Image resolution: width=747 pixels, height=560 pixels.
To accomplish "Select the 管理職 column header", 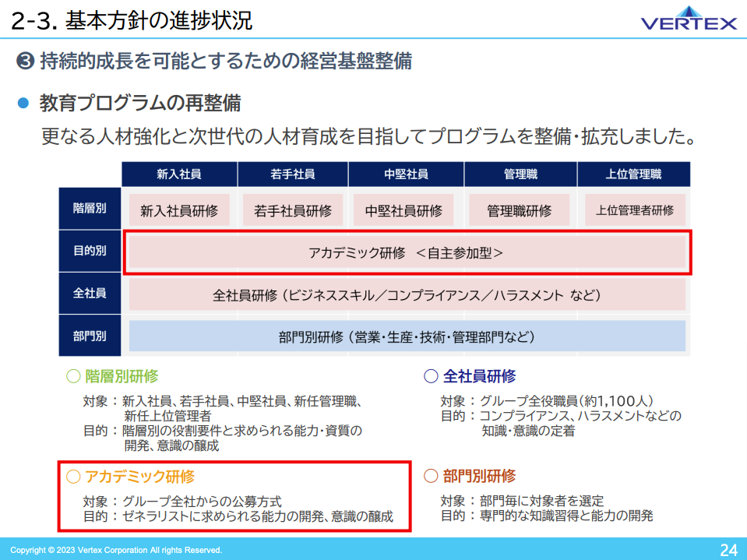I will click(520, 174).
